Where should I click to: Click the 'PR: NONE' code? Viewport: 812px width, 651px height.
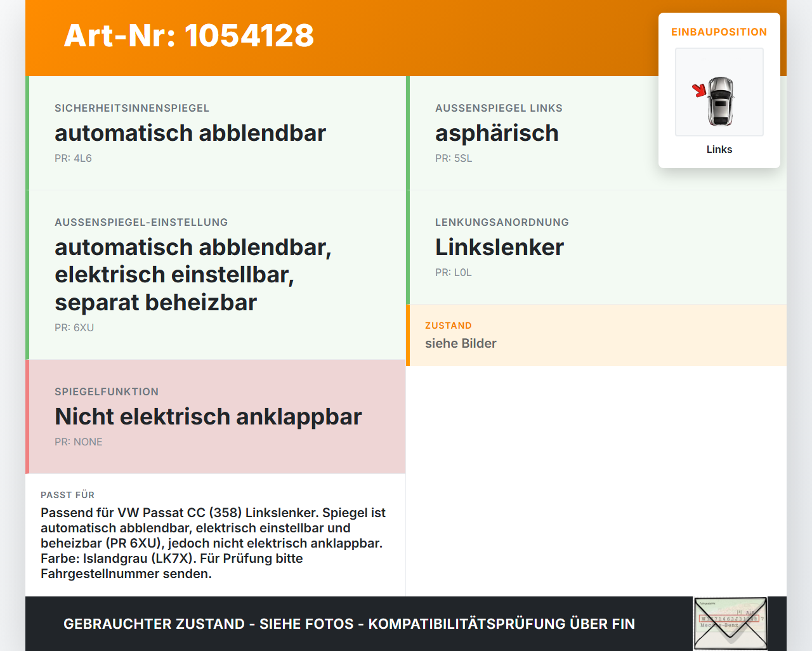[79, 442]
